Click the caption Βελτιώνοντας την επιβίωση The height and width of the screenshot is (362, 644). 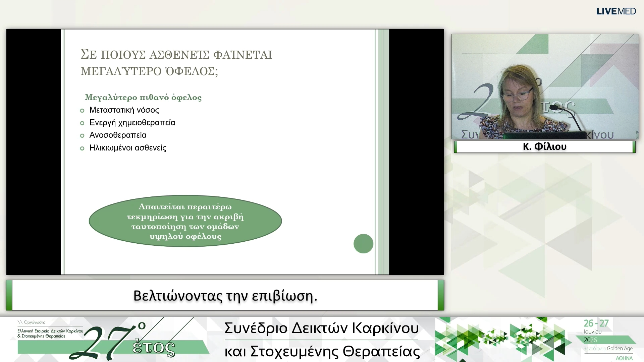(225, 296)
